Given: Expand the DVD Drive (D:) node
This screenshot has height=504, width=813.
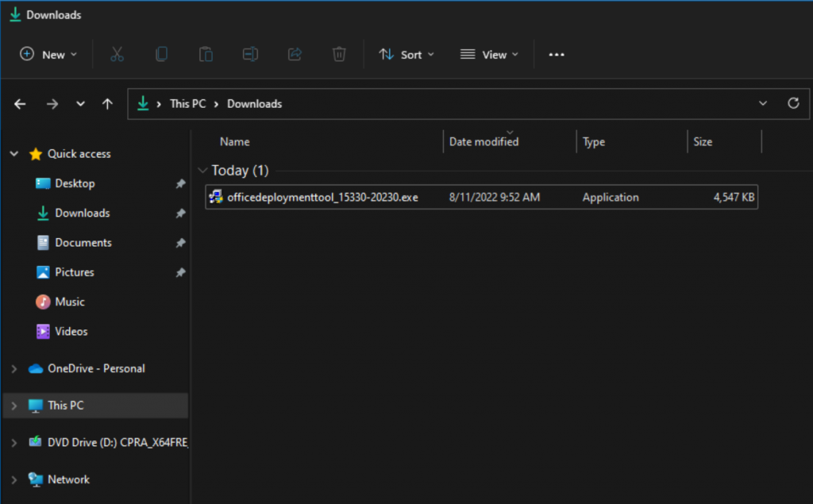Looking at the screenshot, I should click(x=14, y=443).
